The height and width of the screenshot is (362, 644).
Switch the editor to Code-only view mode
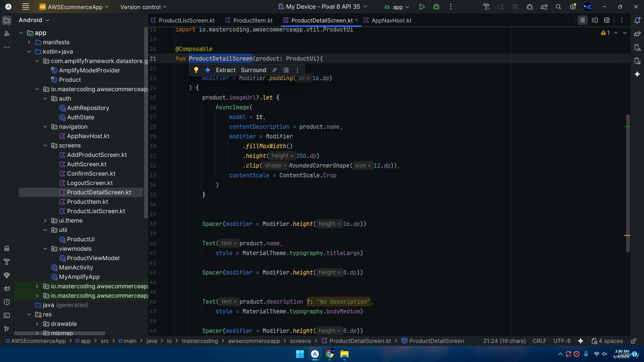583,20
